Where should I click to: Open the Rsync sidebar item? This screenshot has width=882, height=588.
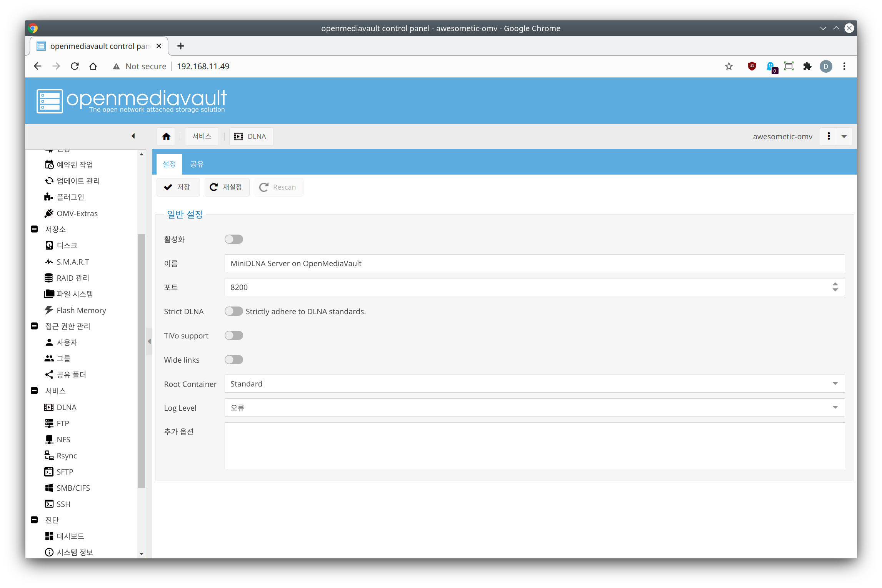point(67,456)
